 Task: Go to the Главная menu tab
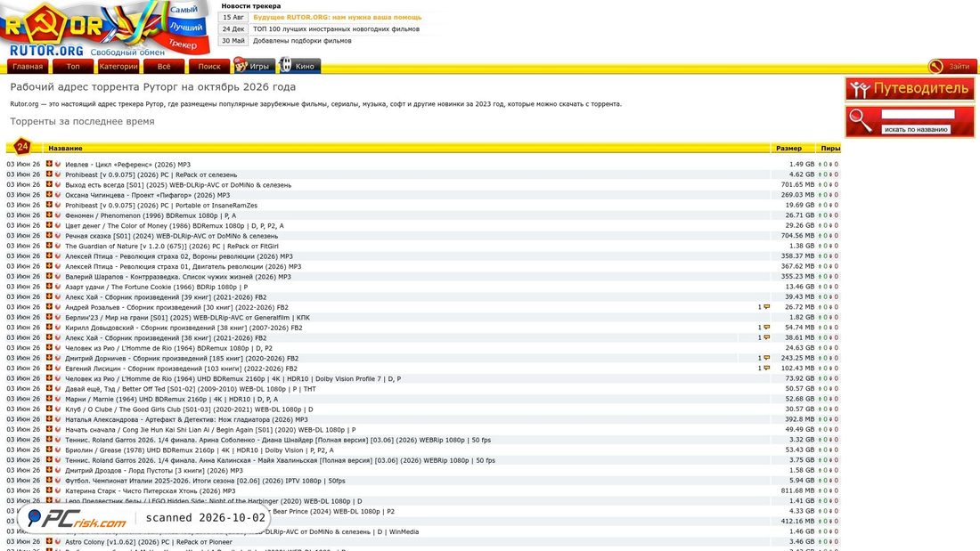pos(28,66)
